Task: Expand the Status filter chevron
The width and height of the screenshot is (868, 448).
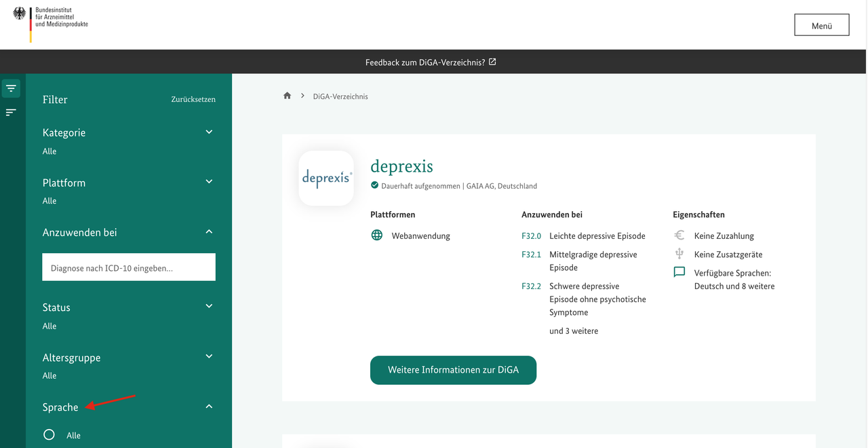Action: (209, 306)
